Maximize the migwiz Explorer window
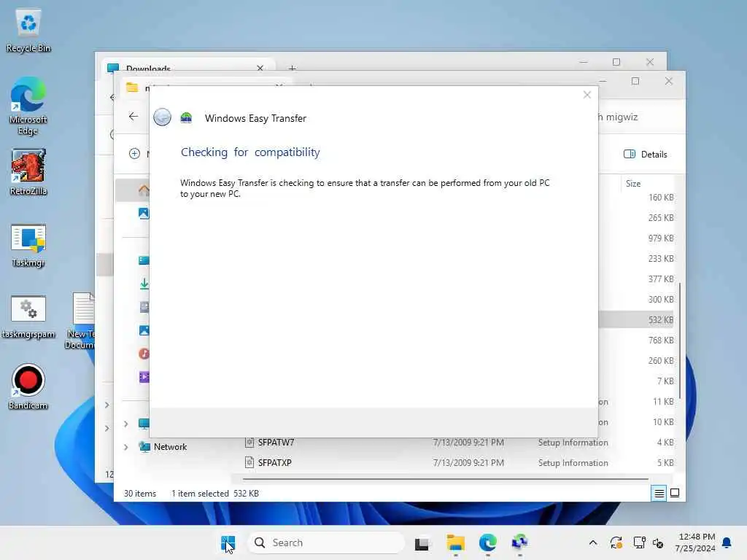 click(635, 81)
